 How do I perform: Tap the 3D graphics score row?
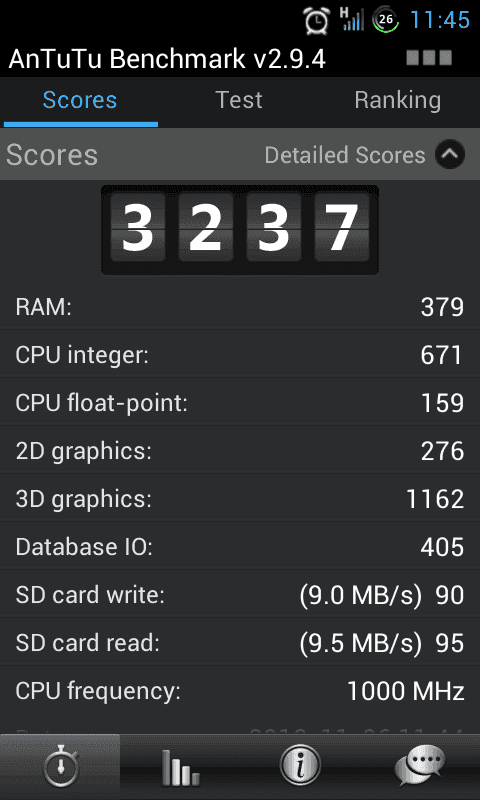(x=240, y=498)
